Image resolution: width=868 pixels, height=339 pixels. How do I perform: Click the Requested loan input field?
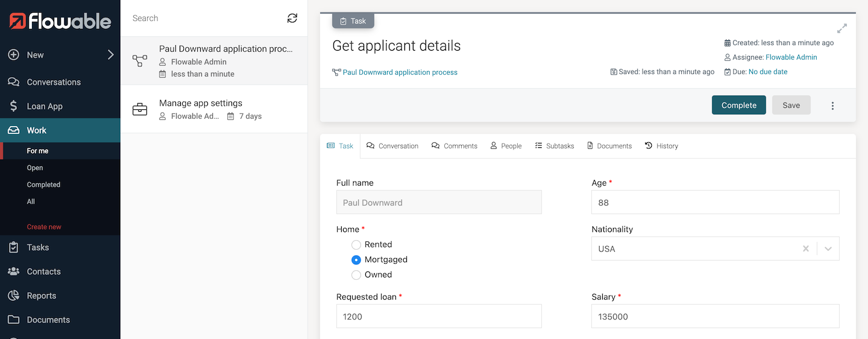(x=439, y=316)
